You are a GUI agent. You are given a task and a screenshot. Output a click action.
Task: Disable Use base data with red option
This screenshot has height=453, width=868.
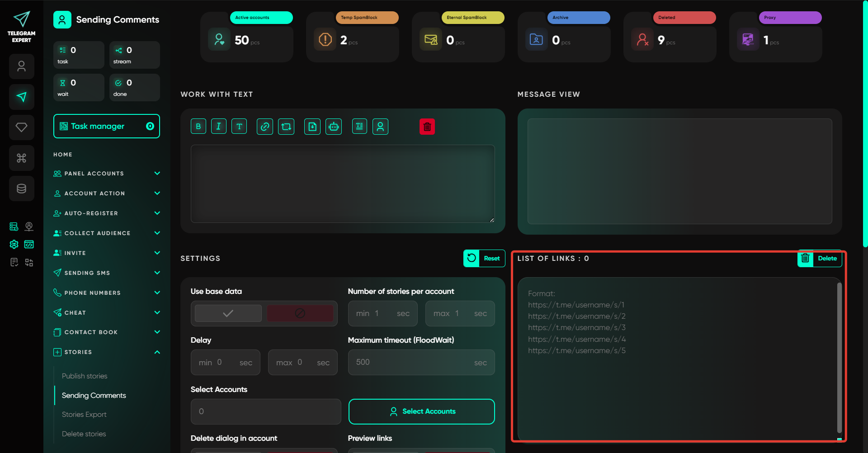click(x=300, y=313)
